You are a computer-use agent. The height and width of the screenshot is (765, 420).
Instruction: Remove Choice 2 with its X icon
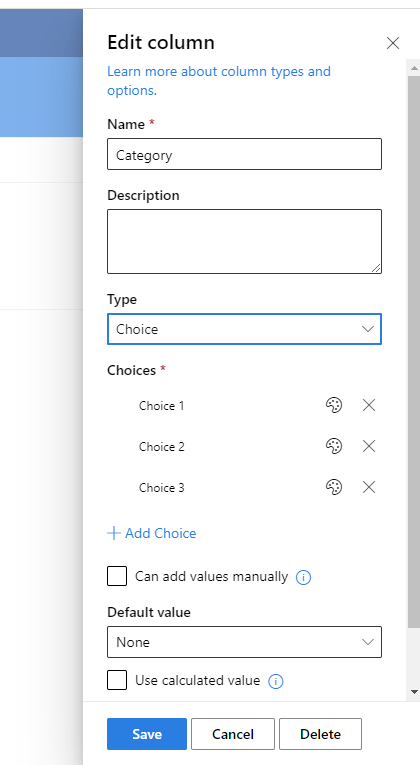click(x=369, y=446)
